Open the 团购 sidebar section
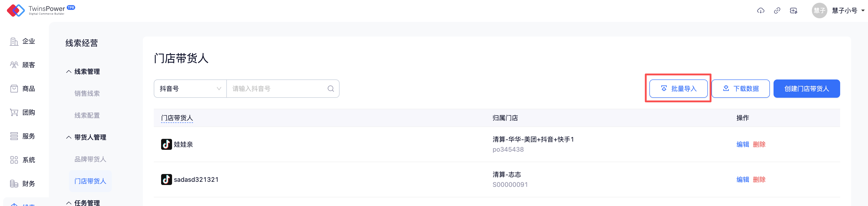 coord(23,112)
